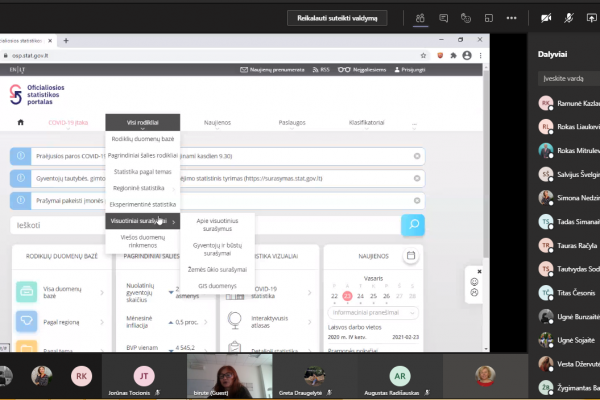Open Pagal regioną chevron
Viewport: 600px width, 400px height.
pyautogui.click(x=102, y=322)
